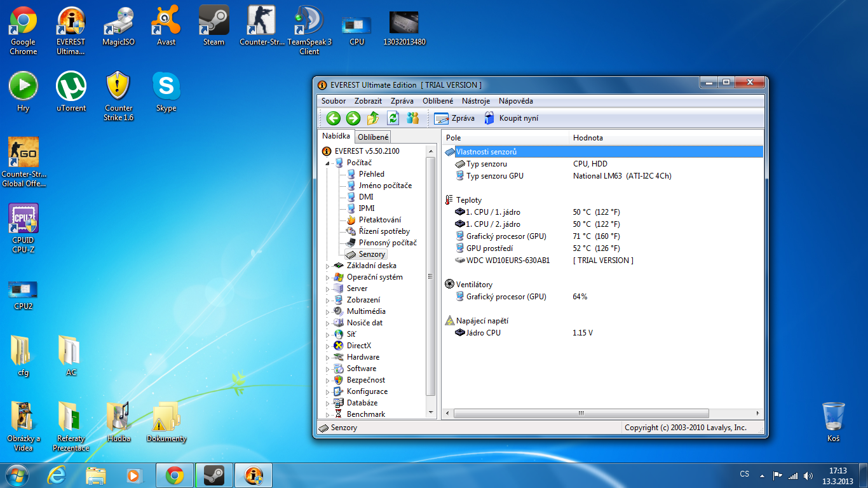Viewport: 868px width, 488px height.
Task: Select Přetaktování tree item
Action: tap(379, 220)
